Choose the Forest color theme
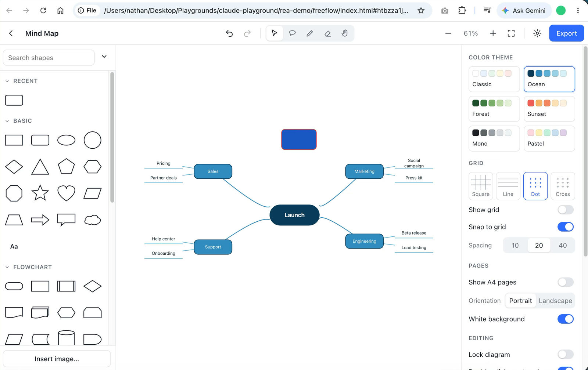588x370 pixels. [x=494, y=109]
